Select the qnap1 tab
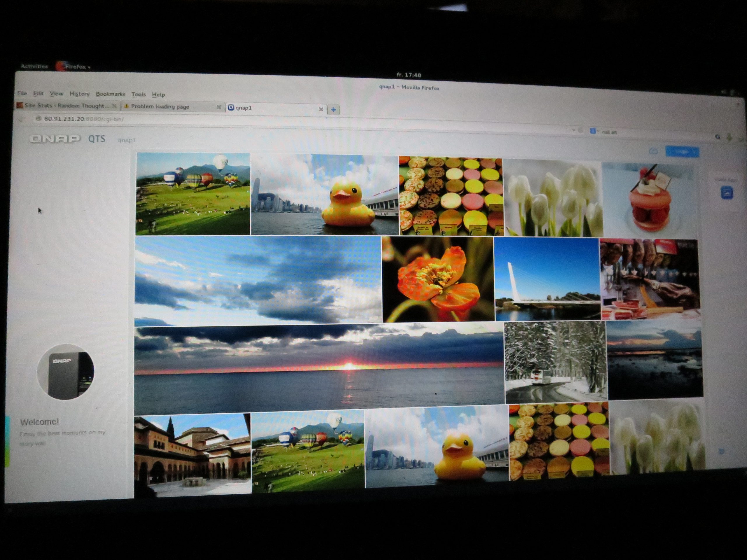 click(276, 108)
